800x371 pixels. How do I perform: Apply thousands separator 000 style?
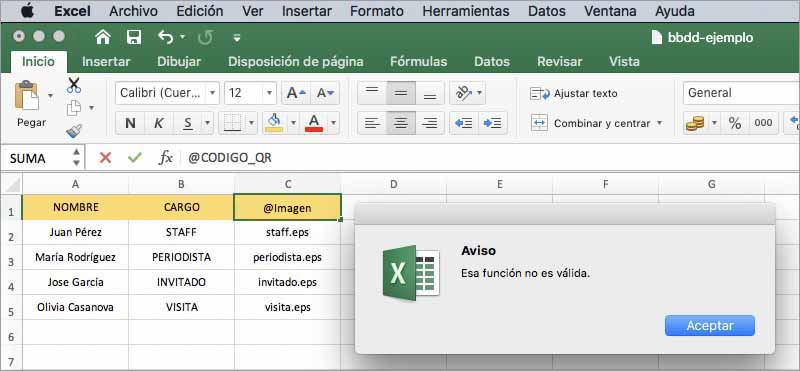tap(763, 123)
